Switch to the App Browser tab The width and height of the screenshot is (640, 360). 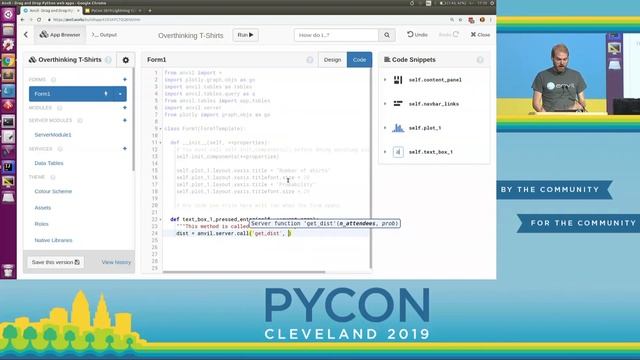click(60, 35)
